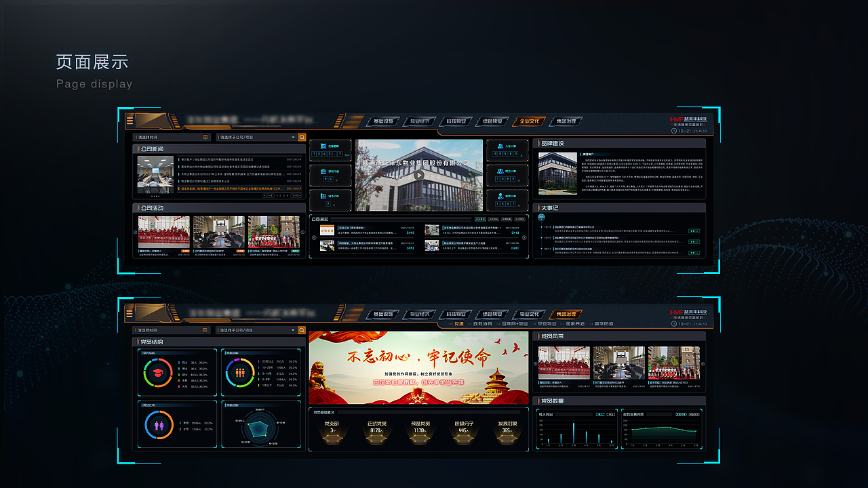
Task: Open meeting room photo in 公司新闻
Action: coord(155,175)
